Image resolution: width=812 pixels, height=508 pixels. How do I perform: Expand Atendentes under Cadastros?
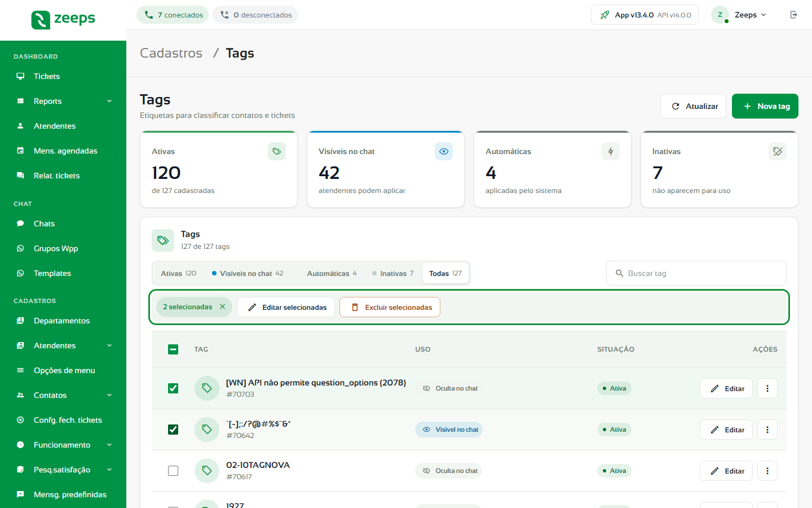[63, 345]
